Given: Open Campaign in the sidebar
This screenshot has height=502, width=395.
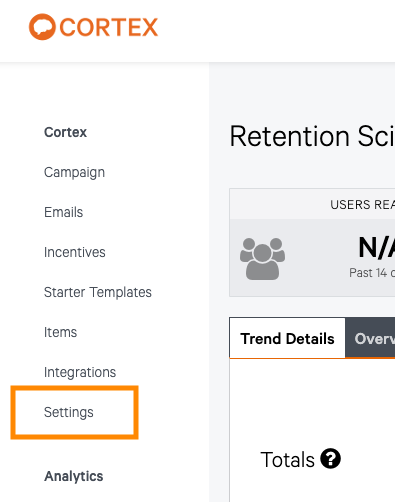Looking at the screenshot, I should pos(74,172).
